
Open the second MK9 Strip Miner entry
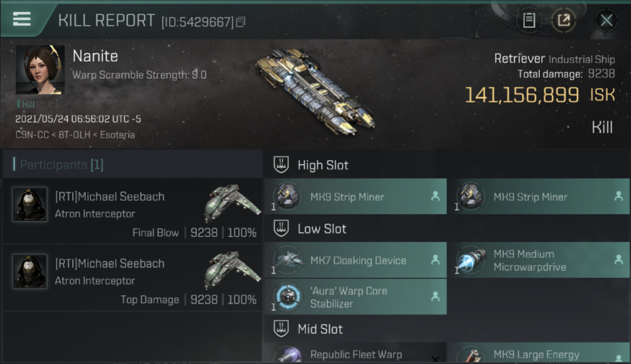pyautogui.click(x=539, y=197)
